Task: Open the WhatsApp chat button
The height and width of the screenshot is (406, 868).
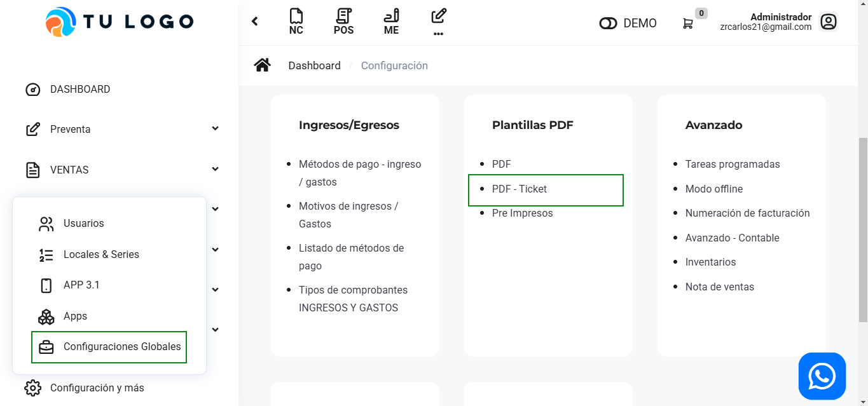Action: (x=822, y=376)
